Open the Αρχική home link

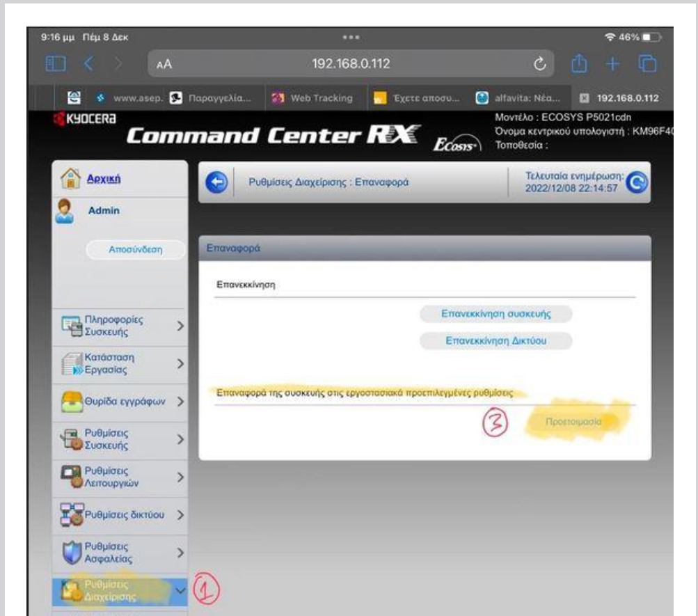[x=103, y=178]
